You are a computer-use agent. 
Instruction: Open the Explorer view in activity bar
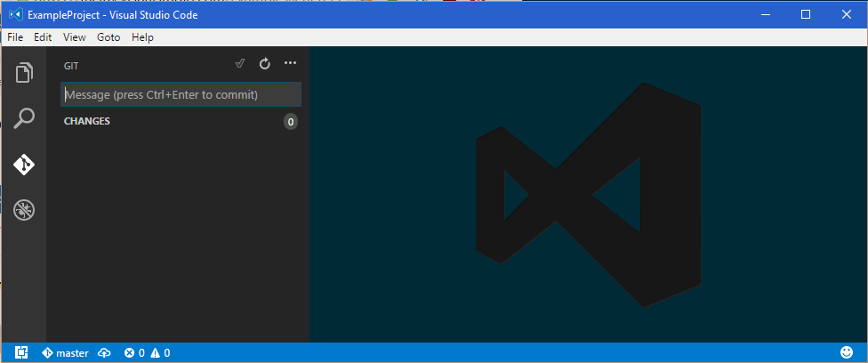[24, 71]
